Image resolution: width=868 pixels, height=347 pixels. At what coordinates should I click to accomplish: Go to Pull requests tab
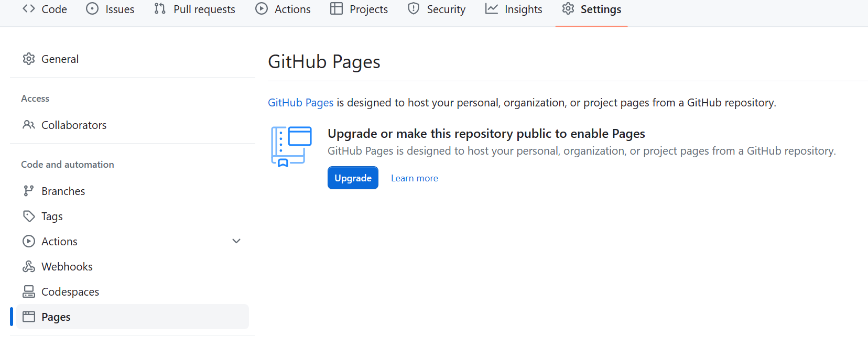click(x=194, y=9)
